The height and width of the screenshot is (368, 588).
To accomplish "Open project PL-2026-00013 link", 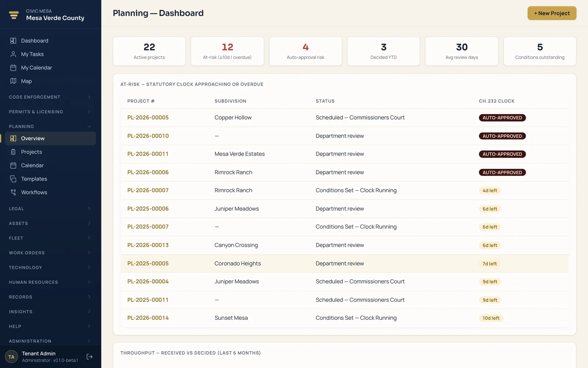I will coord(148,245).
